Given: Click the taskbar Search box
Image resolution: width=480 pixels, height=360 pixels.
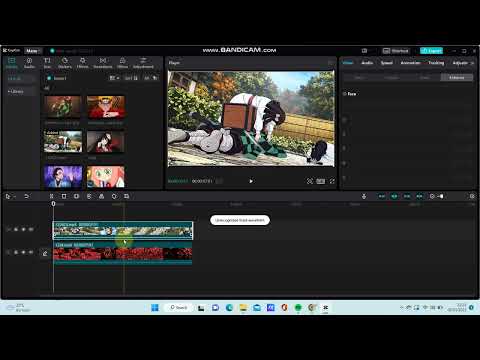Looking at the screenshot, I should point(179,307).
